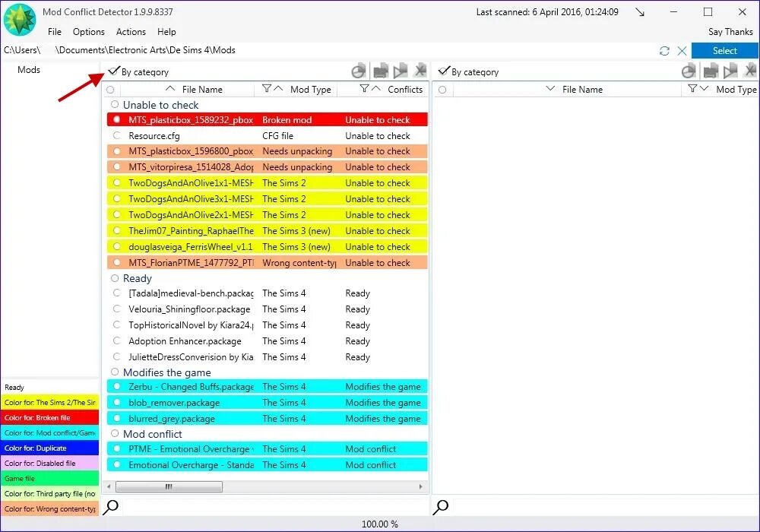Select the radio button for Resource.cfg

(117, 136)
